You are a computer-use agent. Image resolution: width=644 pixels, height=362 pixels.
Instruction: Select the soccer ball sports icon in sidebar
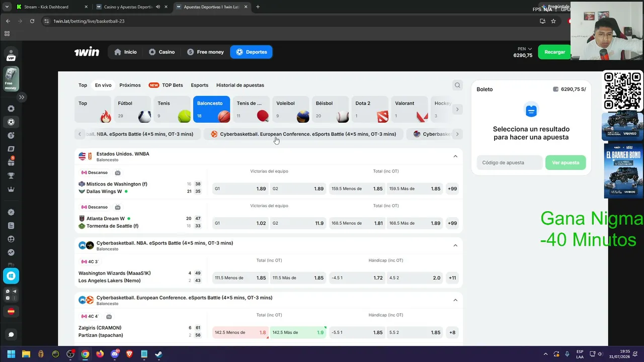[x=11, y=122]
